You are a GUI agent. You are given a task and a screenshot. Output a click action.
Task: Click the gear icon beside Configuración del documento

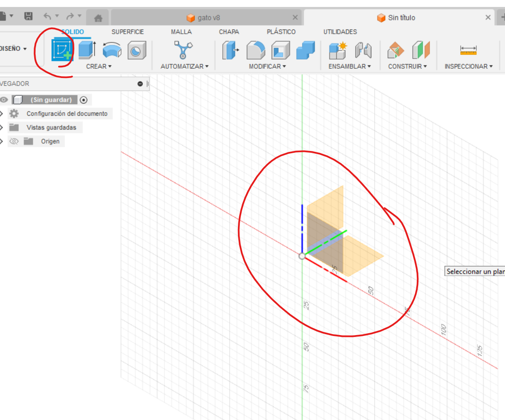coord(14,114)
